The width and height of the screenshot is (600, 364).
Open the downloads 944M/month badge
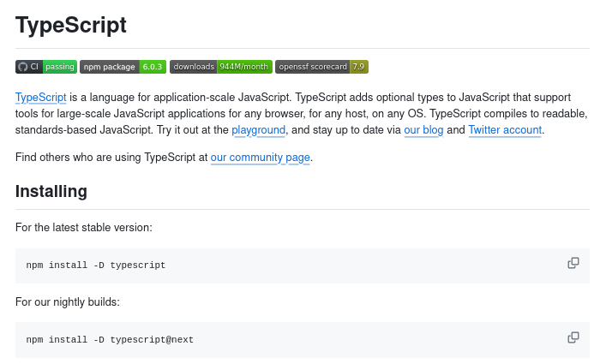[221, 67]
